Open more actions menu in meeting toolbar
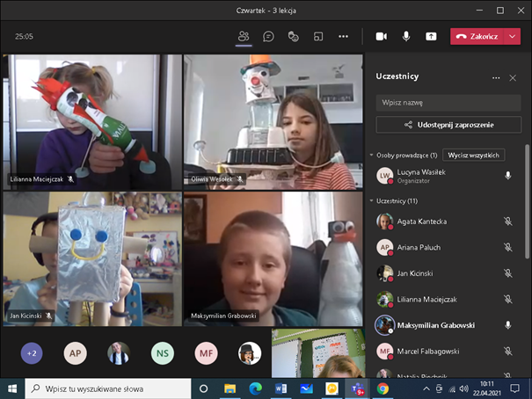 343,36
